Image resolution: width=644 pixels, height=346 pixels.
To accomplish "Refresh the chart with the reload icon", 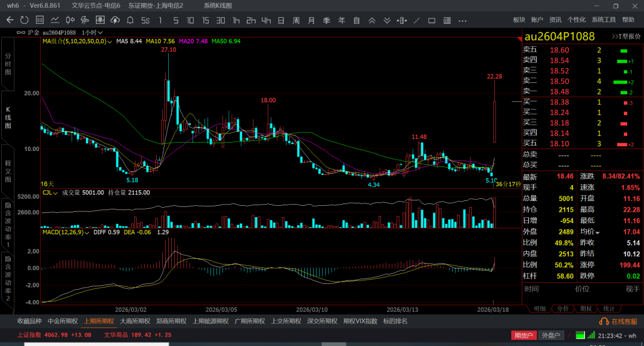I will (x=24, y=20).
